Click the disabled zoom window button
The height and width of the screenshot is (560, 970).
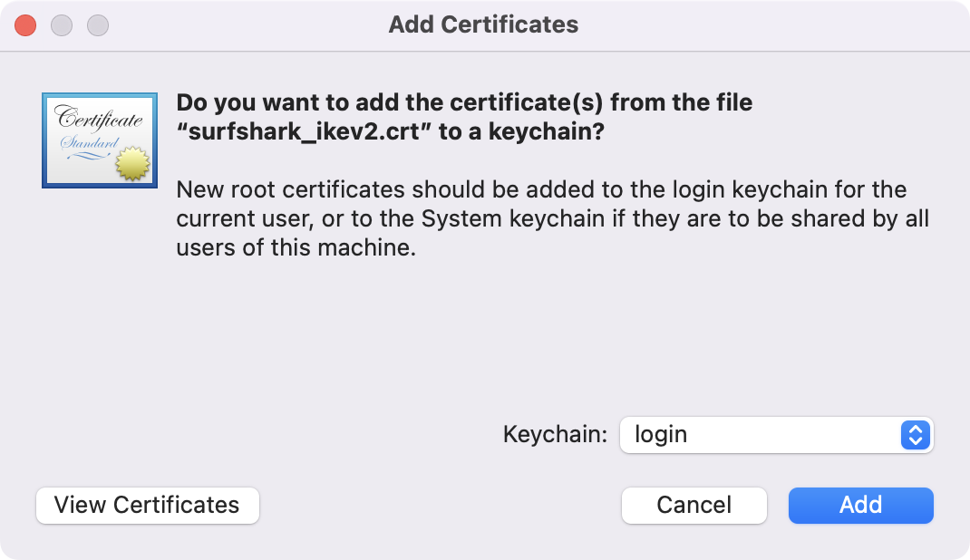[98, 25]
